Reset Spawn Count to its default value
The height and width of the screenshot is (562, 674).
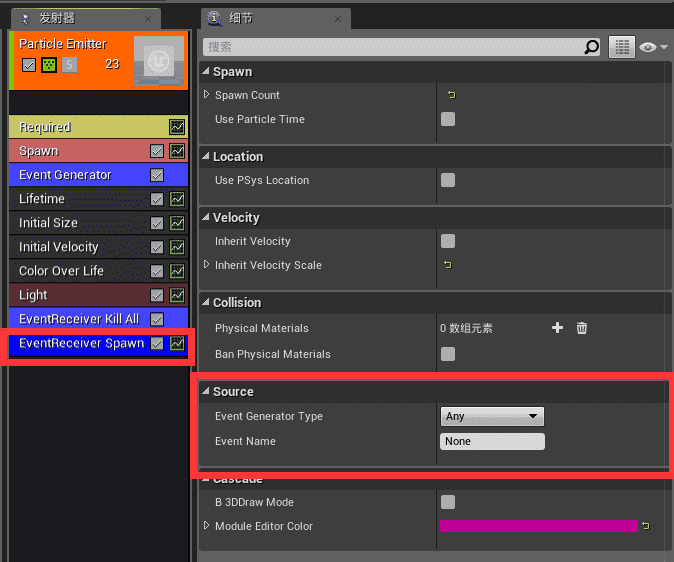pyautogui.click(x=450, y=95)
